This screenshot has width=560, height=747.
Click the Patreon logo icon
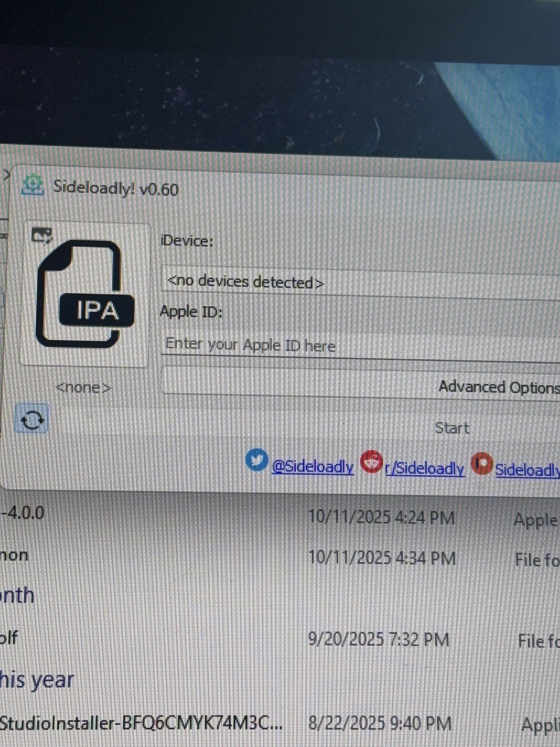click(482, 463)
